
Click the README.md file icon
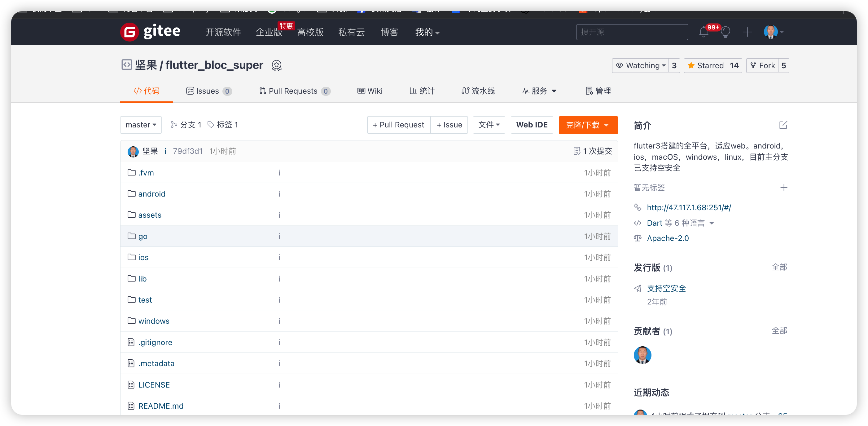click(131, 406)
